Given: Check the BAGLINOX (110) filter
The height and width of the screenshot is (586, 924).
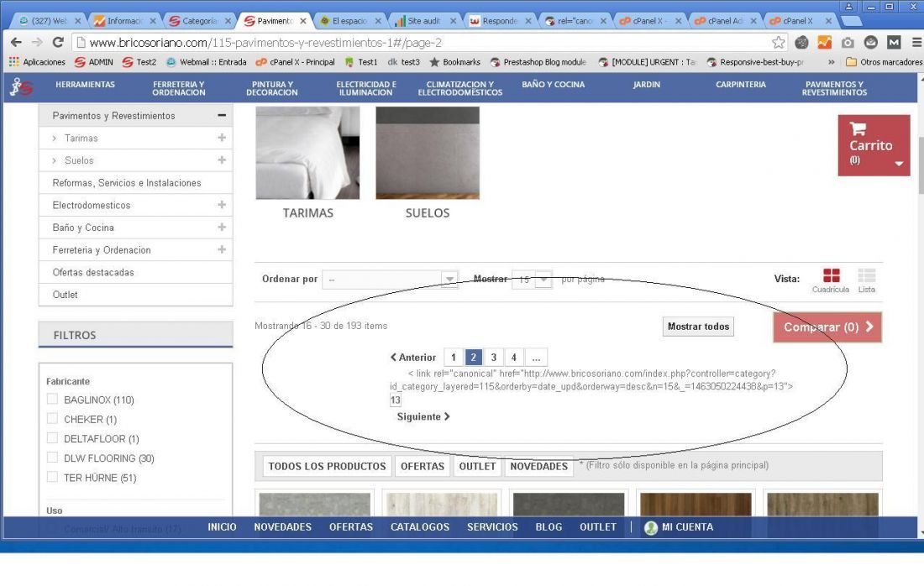Looking at the screenshot, I should click(52, 400).
